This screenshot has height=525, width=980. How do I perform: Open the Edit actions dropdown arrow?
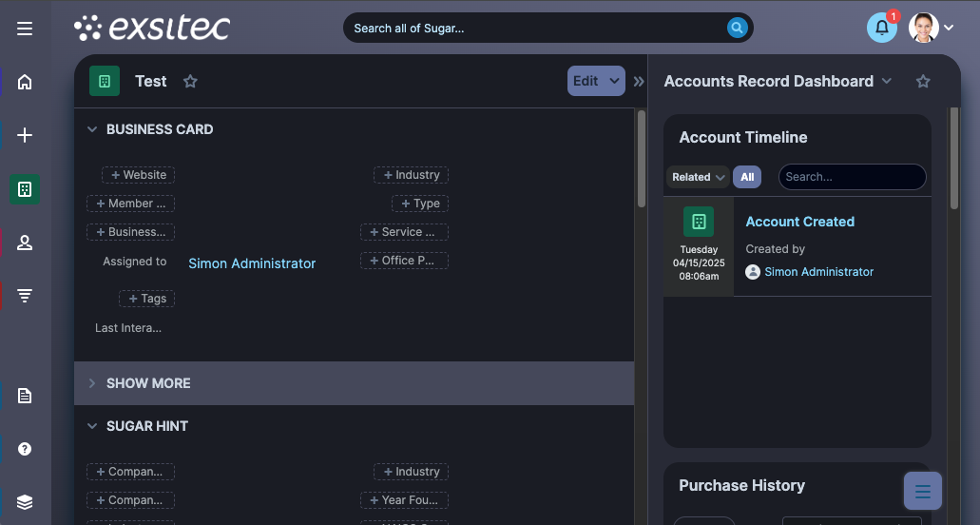[x=614, y=82]
